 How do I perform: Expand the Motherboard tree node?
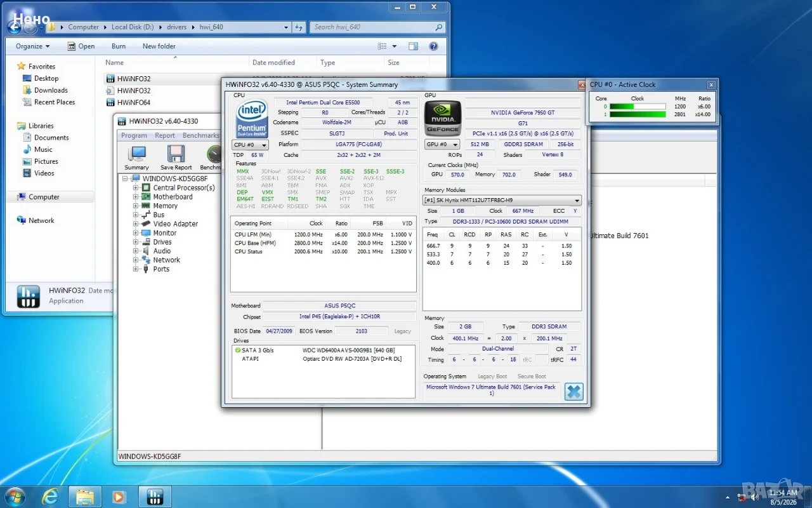point(135,197)
